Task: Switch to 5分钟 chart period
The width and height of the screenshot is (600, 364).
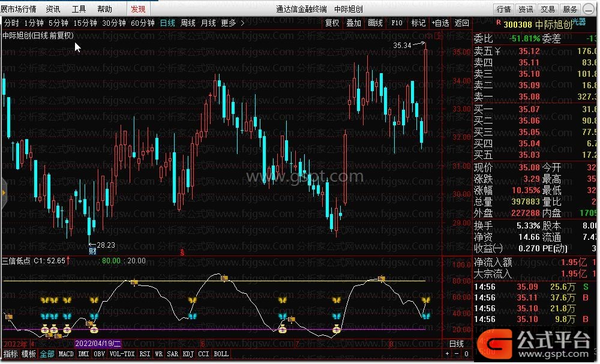Action: click(58, 23)
